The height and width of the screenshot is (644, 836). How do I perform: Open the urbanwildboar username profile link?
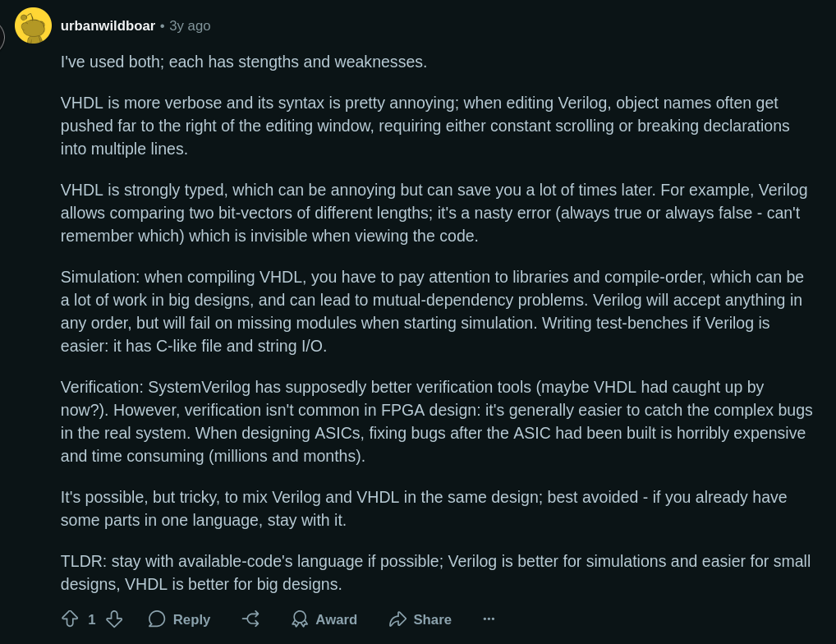coord(108,25)
